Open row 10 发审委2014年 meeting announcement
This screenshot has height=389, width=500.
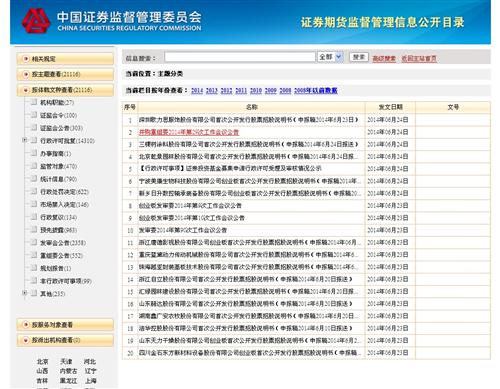click(x=183, y=230)
